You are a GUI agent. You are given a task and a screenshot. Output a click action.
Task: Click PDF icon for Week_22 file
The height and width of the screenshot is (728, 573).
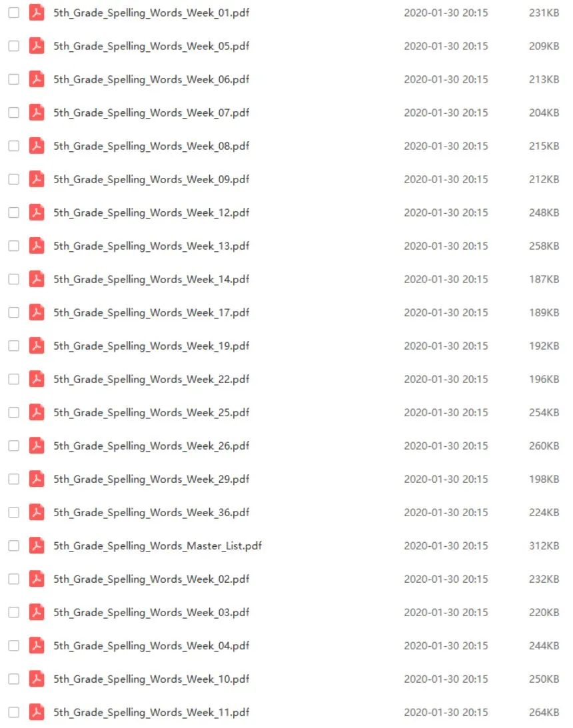pyautogui.click(x=37, y=379)
